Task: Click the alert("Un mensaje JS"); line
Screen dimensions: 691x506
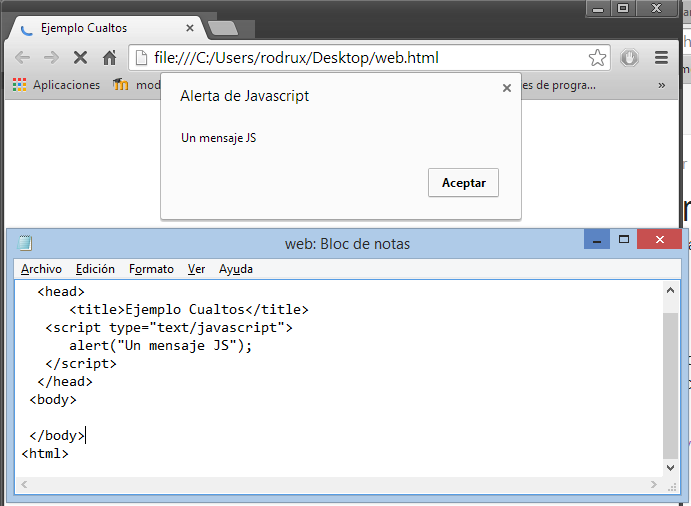Action: [160, 346]
